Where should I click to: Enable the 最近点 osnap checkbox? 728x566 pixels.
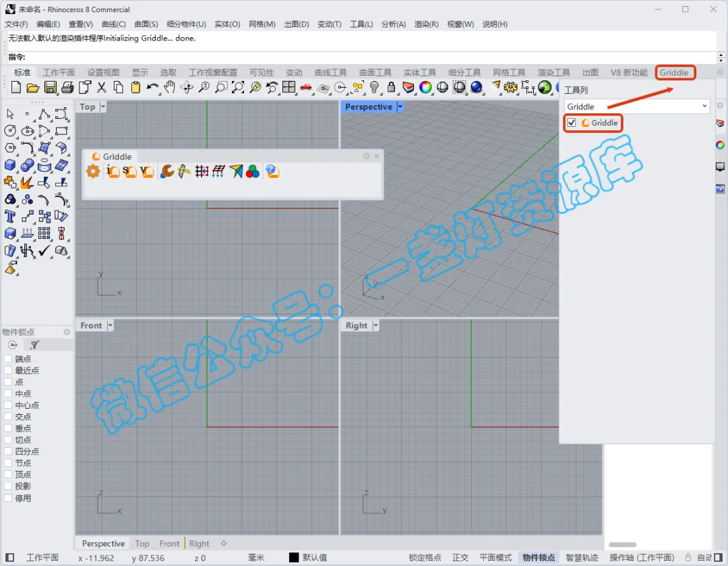8,370
